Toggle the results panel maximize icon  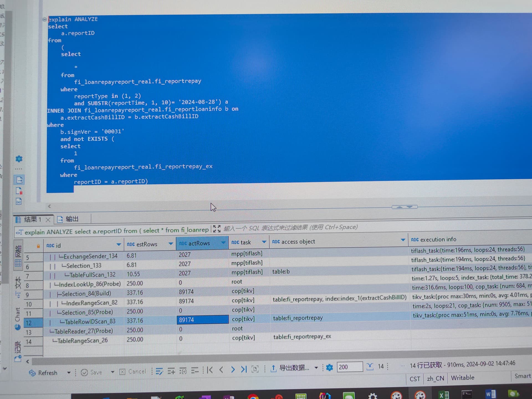216,229
